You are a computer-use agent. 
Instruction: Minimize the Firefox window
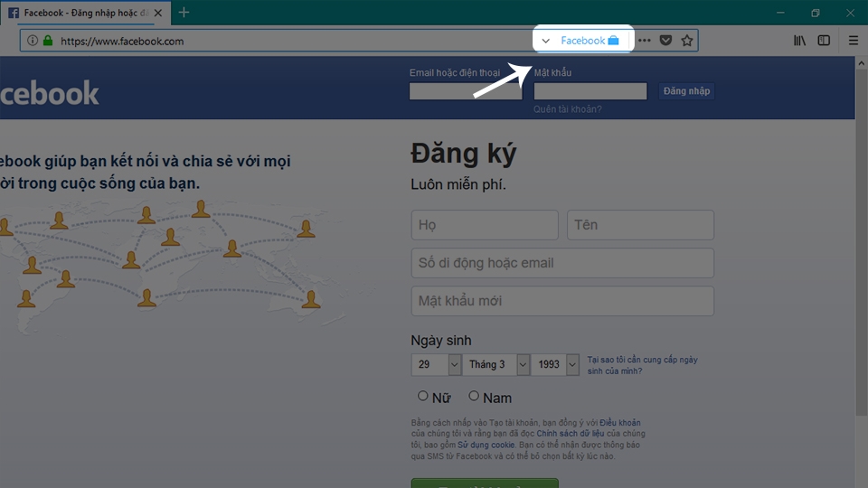pos(780,12)
